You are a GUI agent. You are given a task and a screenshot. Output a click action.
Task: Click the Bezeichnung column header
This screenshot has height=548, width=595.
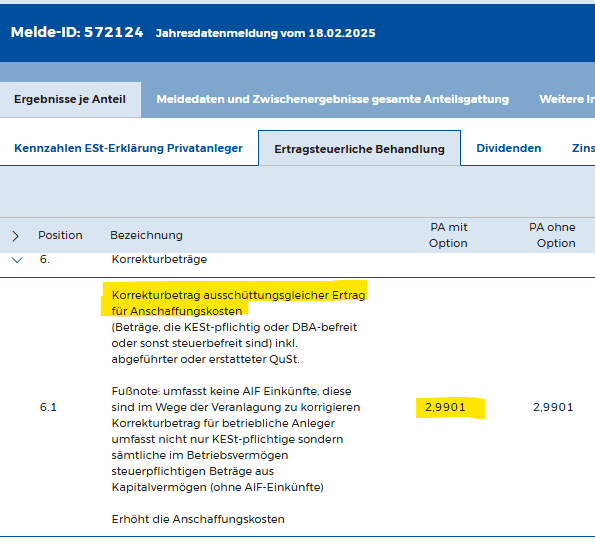(146, 235)
